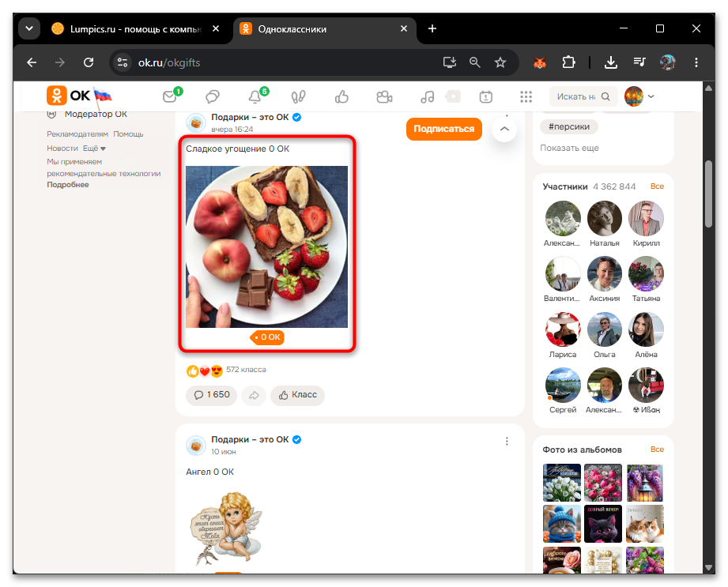
Task: Open the ratings thumbs-up icon in header
Action: click(x=341, y=96)
